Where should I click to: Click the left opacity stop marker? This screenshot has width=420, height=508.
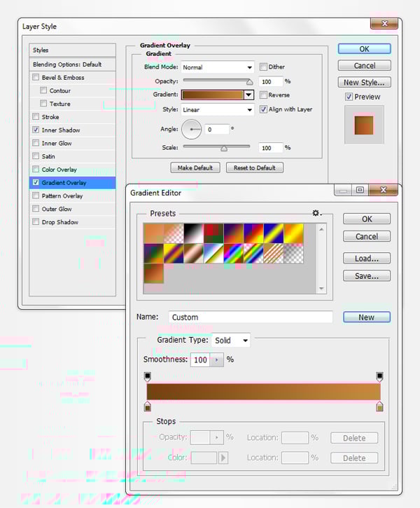148,377
